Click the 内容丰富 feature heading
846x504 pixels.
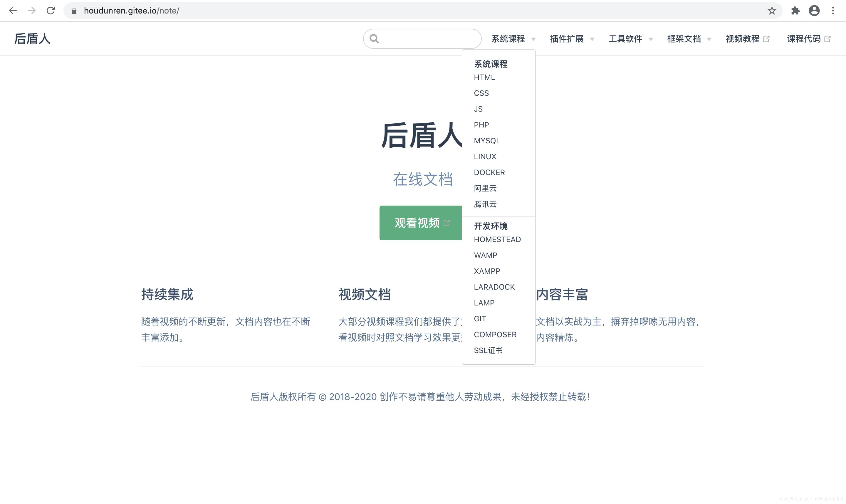coord(562,294)
